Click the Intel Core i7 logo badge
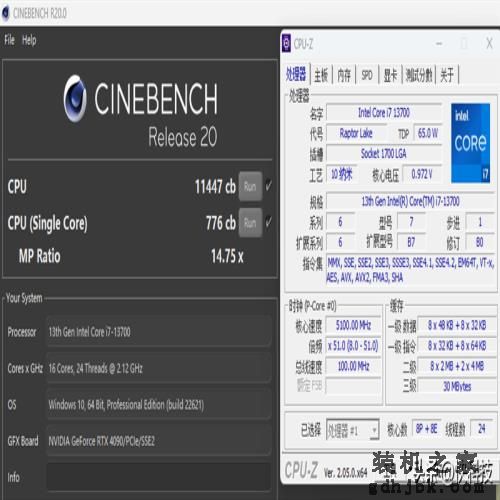Image resolution: width=500 pixels, height=500 pixels. [470, 143]
